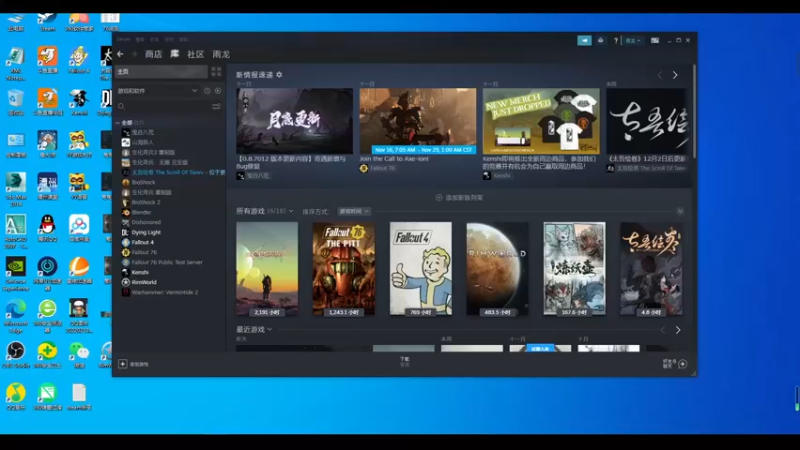Image resolution: width=800 pixels, height=450 pixels.
Task: Select Fallout 4 in the library list
Action: 142,242
